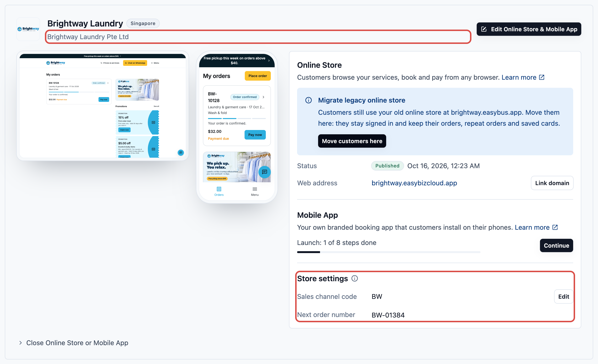Click Pay now in desktop preview

click(x=104, y=99)
